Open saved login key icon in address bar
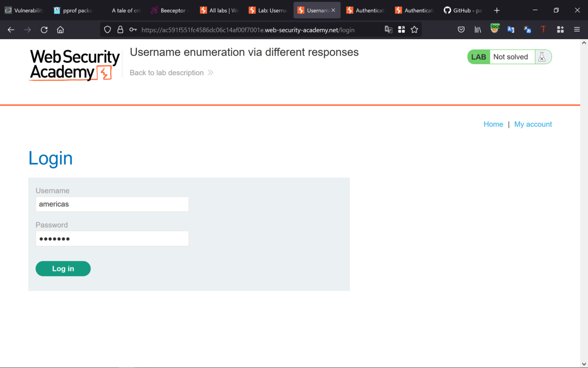 point(133,30)
